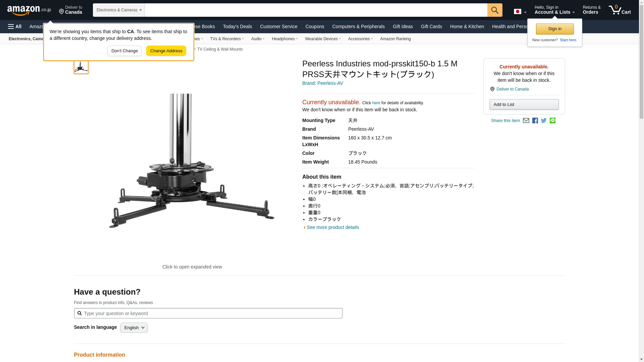Click the magnifying glass search button
This screenshot has width=644, height=362.
(494, 10)
